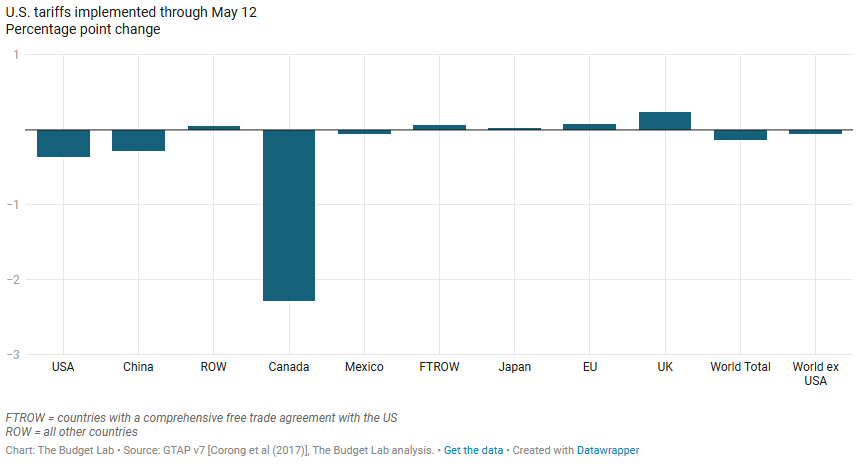Click the USA bar
Screen dimensions: 863x464
point(63,143)
